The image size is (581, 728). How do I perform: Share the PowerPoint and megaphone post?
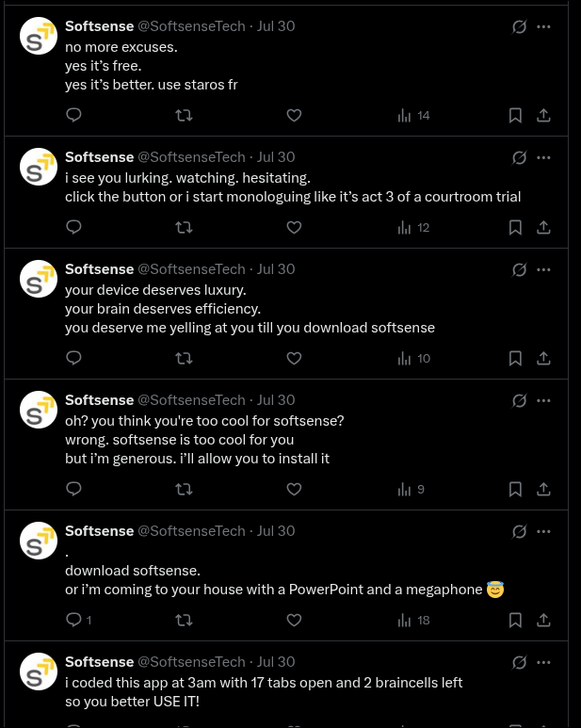tap(543, 620)
